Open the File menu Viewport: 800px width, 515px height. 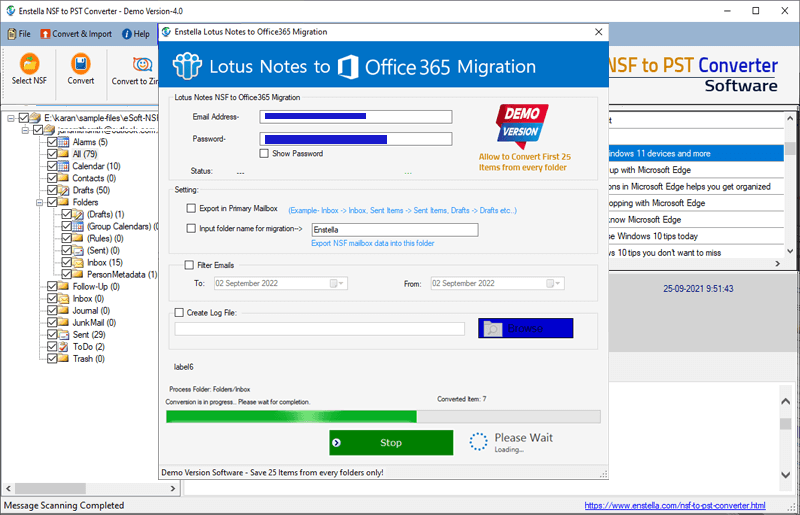coord(19,34)
